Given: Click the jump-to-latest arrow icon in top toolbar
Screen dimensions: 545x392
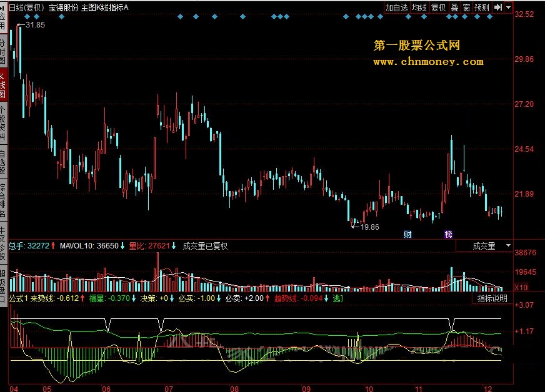Looking at the screenshot, I should pos(498,7).
